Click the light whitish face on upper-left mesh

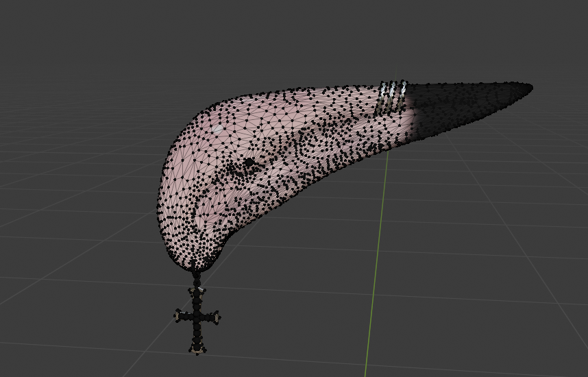pyautogui.click(x=217, y=128)
